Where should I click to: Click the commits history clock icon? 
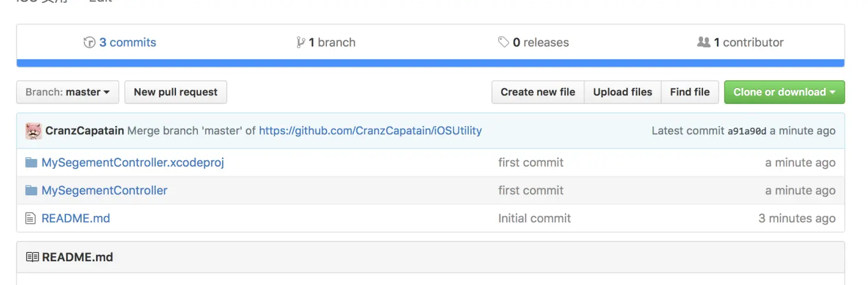[x=89, y=42]
